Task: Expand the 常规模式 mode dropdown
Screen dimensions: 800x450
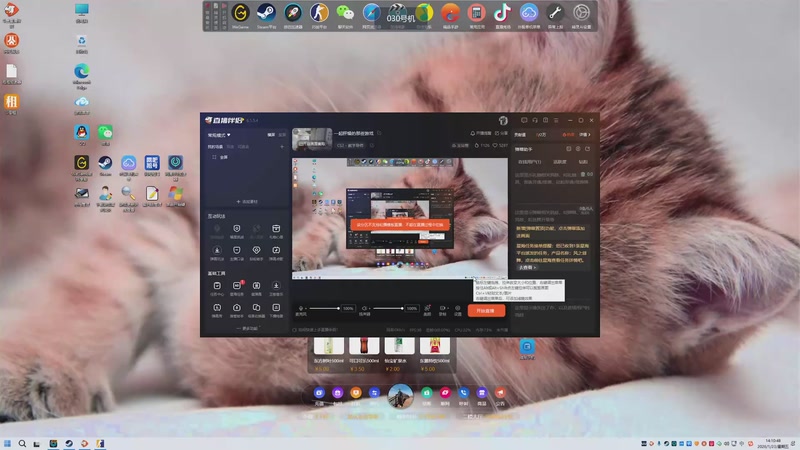Action: pyautogui.click(x=219, y=135)
